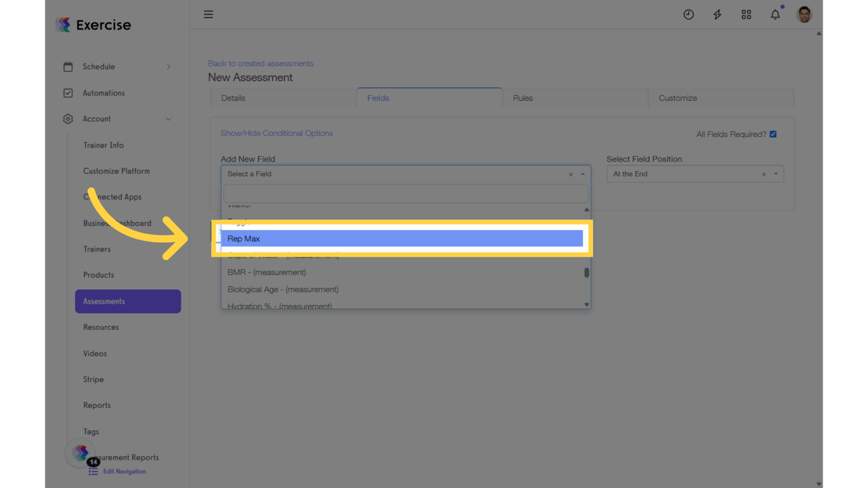Open the Select a Field dropdown arrow
Image resolution: width=868 pixels, height=488 pixels.
click(x=582, y=173)
